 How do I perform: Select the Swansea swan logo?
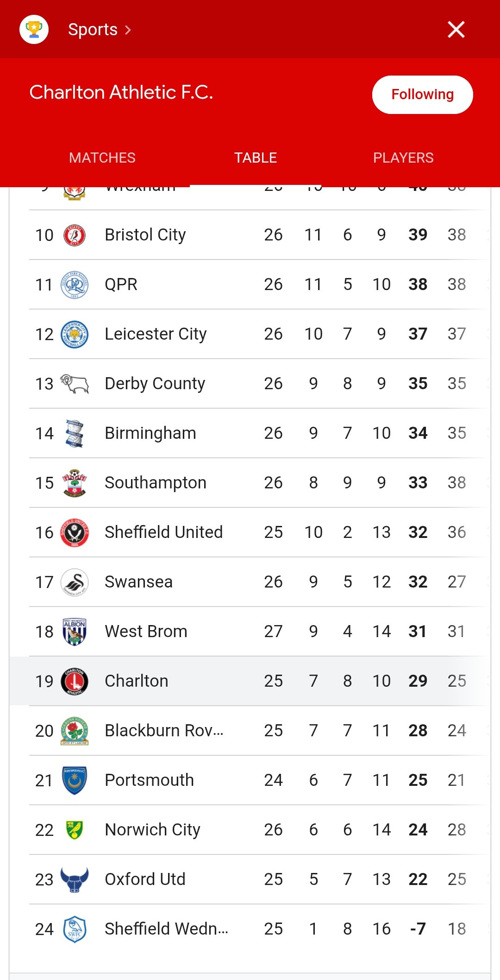pyautogui.click(x=75, y=582)
